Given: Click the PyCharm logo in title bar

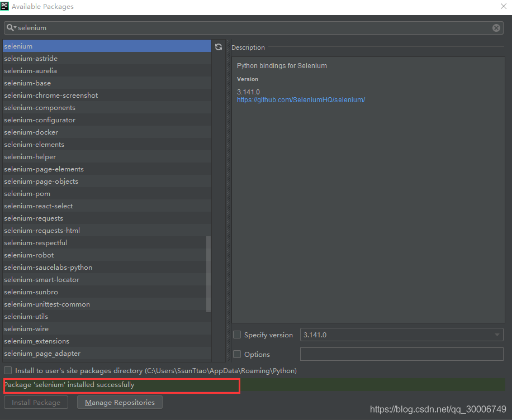Looking at the screenshot, I should pyautogui.click(x=4, y=6).
